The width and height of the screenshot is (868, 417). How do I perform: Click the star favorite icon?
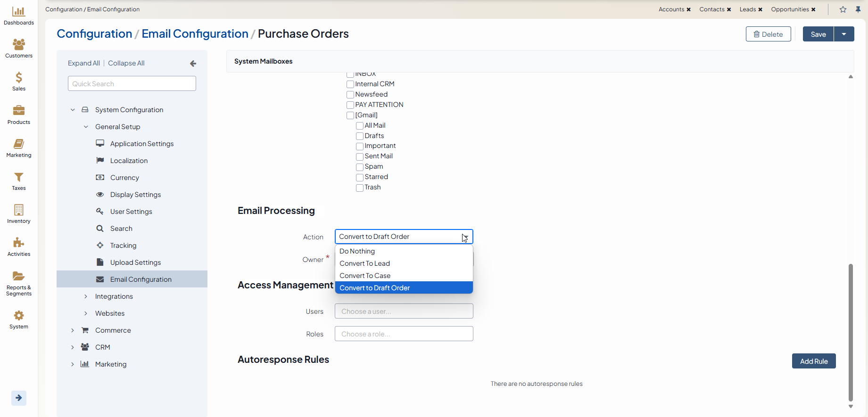pos(843,9)
